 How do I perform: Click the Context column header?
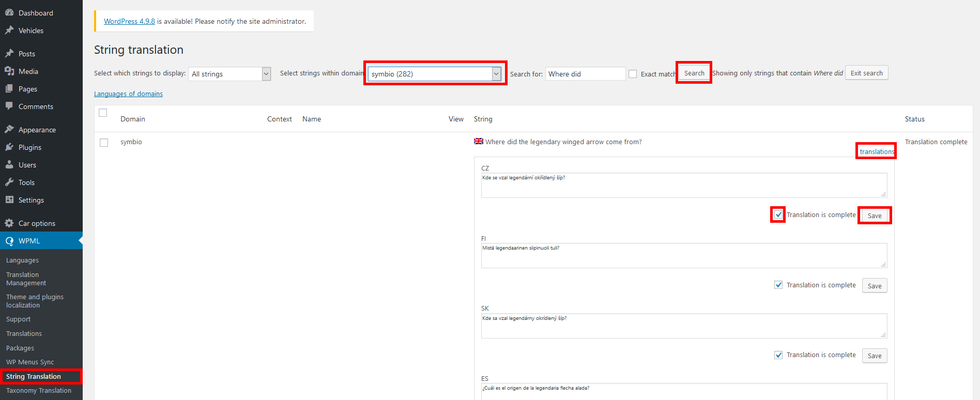[280, 119]
